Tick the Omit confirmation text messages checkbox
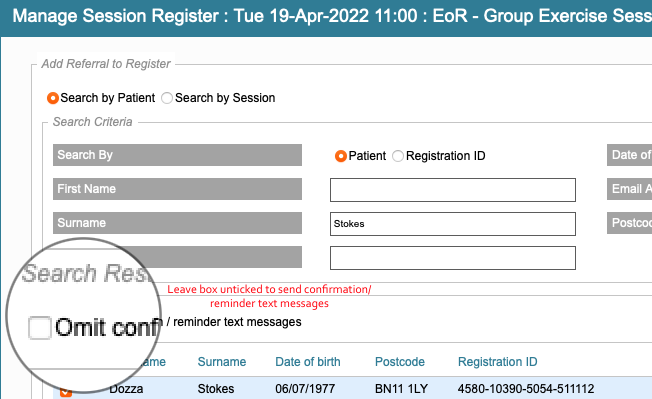 pos(40,328)
